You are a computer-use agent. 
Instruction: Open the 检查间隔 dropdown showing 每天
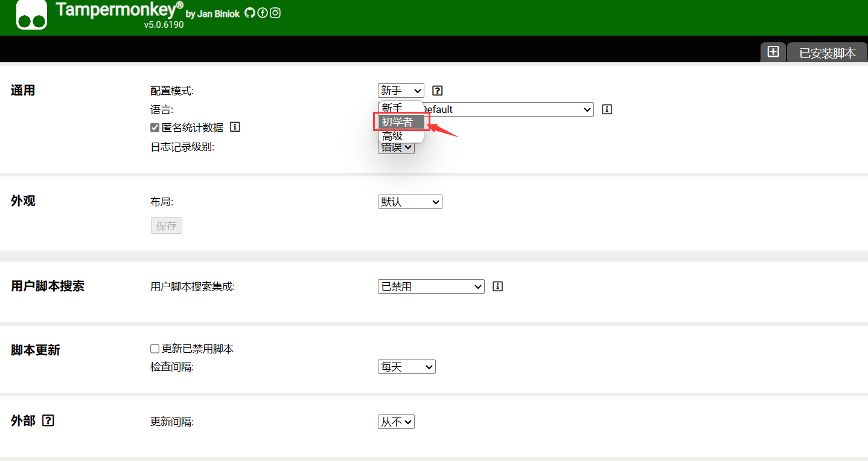tap(406, 367)
